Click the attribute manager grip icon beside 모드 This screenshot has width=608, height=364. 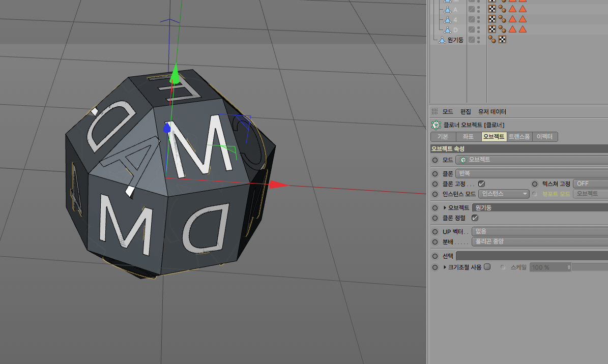tap(435, 112)
